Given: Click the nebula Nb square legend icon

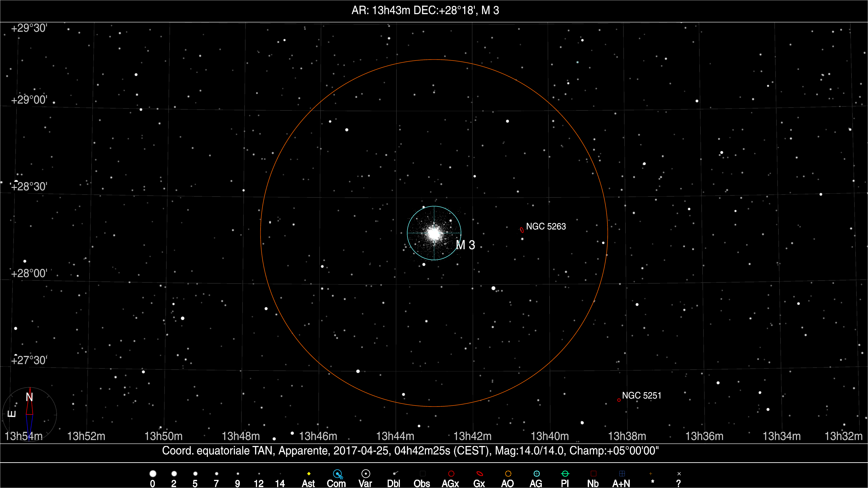Looking at the screenshot, I should coord(593,474).
